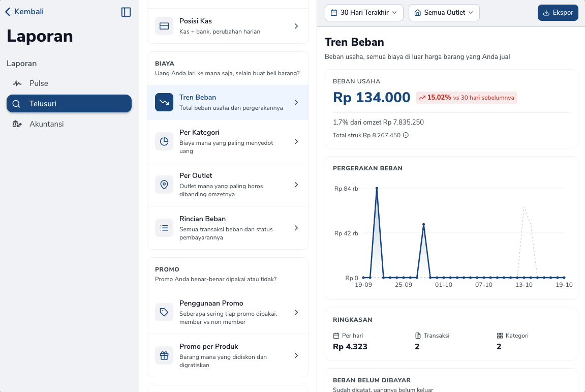This screenshot has width=585, height=392.
Task: Click the Rp 84 rb axis label
Action: click(x=346, y=189)
